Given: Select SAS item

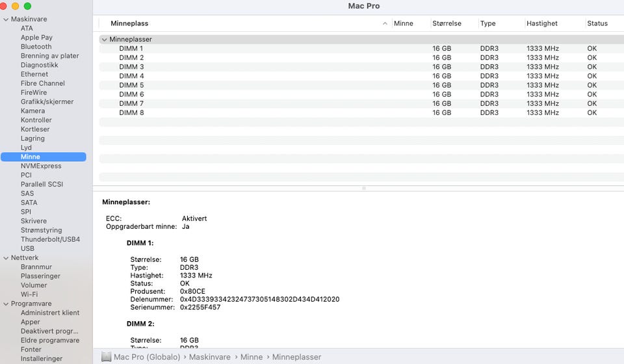Looking at the screenshot, I should click(27, 193).
